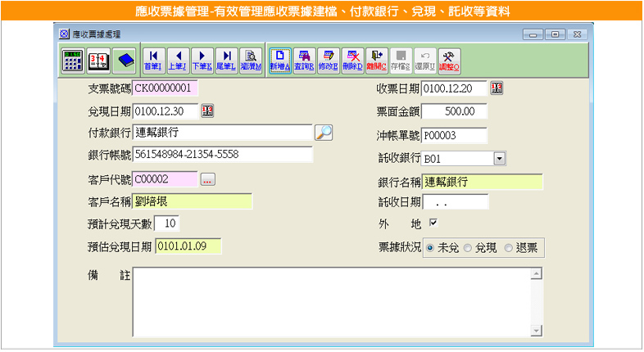Click into the 票面金額 field
The image size is (644, 352).
coord(454,111)
